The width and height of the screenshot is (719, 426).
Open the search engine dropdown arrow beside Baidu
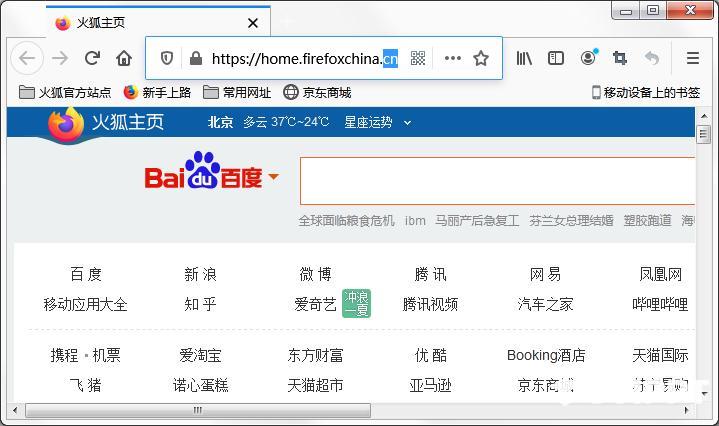273,176
